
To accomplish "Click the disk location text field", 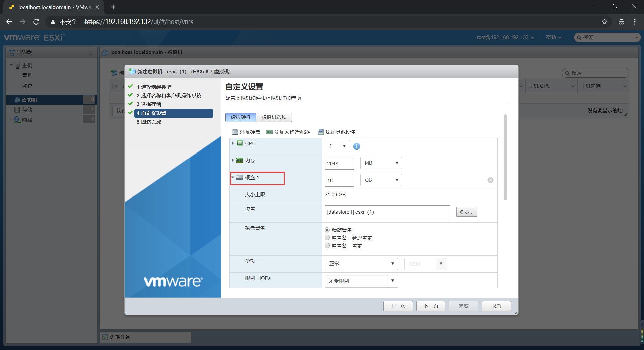I will coord(387,212).
